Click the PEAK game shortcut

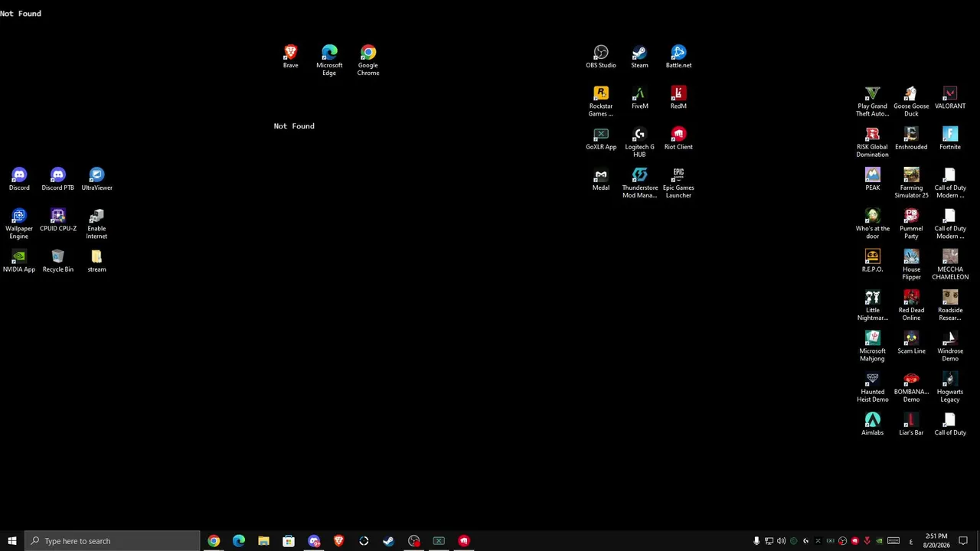[x=873, y=179]
